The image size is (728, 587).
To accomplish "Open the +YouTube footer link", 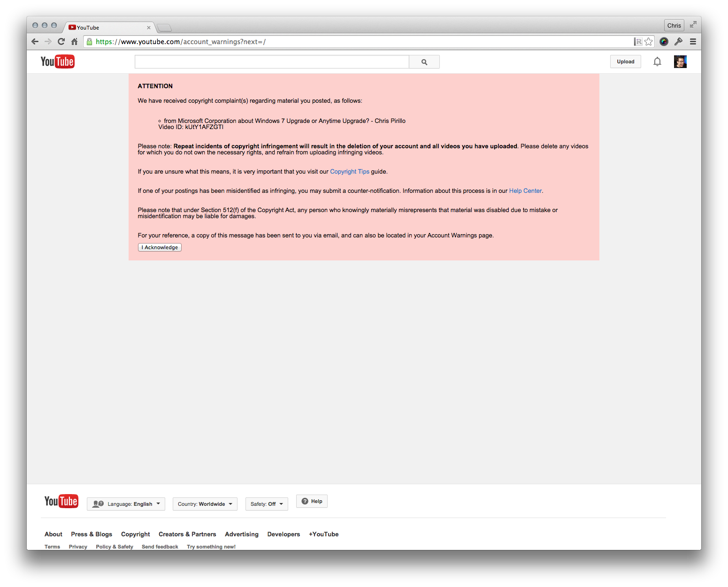I will point(324,534).
